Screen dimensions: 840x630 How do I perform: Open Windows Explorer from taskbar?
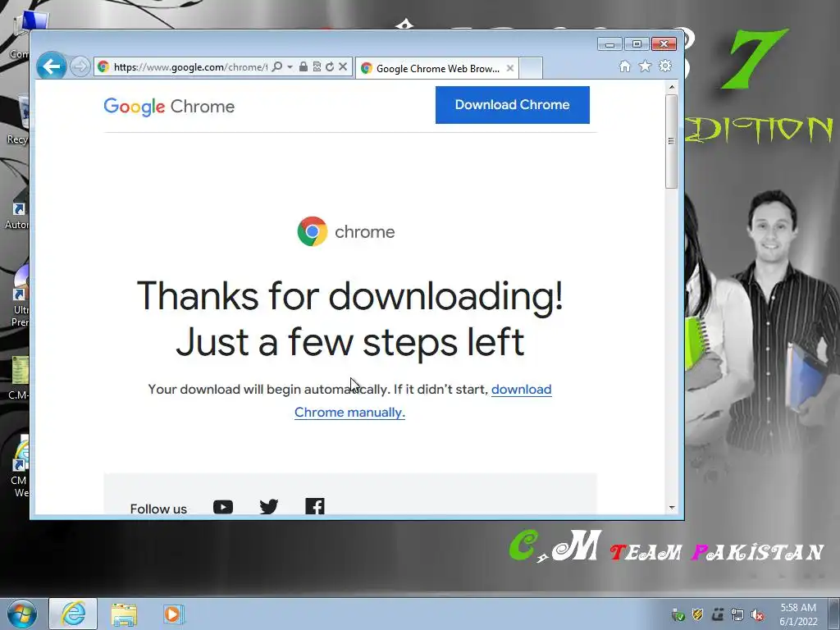124,614
